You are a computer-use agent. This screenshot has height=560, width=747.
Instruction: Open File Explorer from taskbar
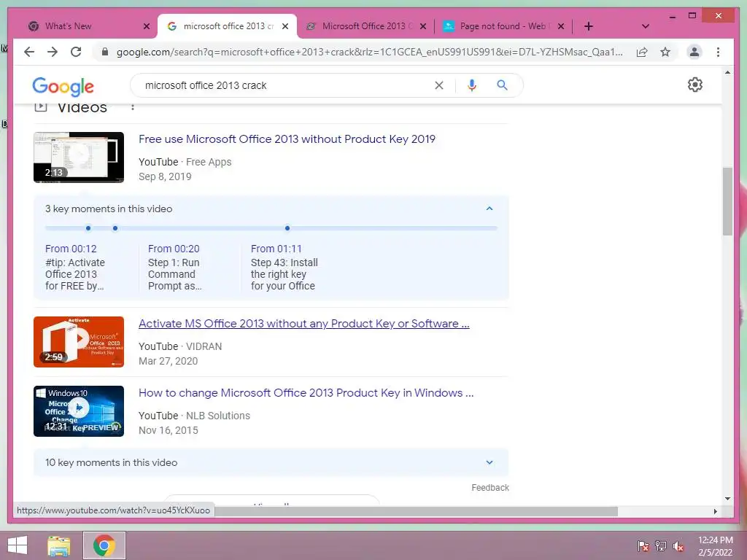58,545
